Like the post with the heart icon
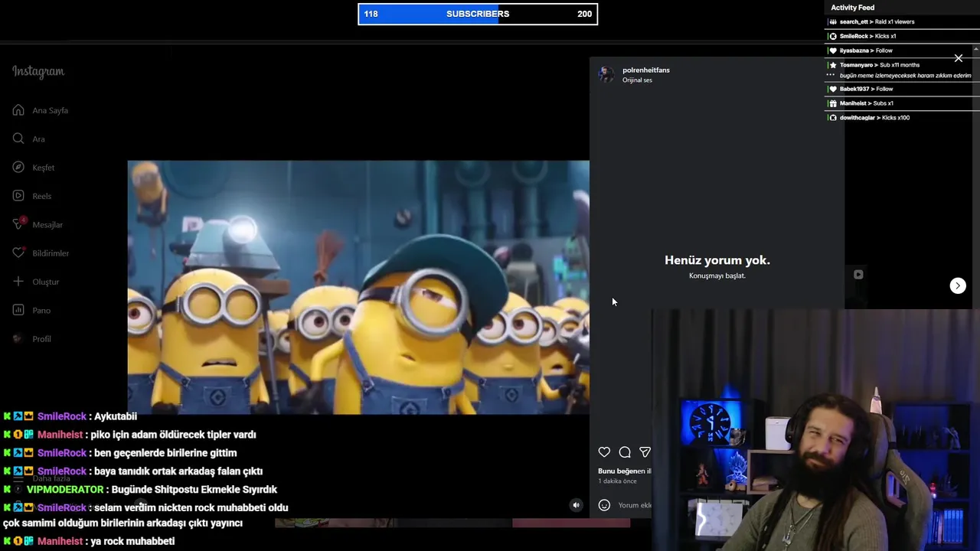The width and height of the screenshot is (980, 551). tap(604, 452)
